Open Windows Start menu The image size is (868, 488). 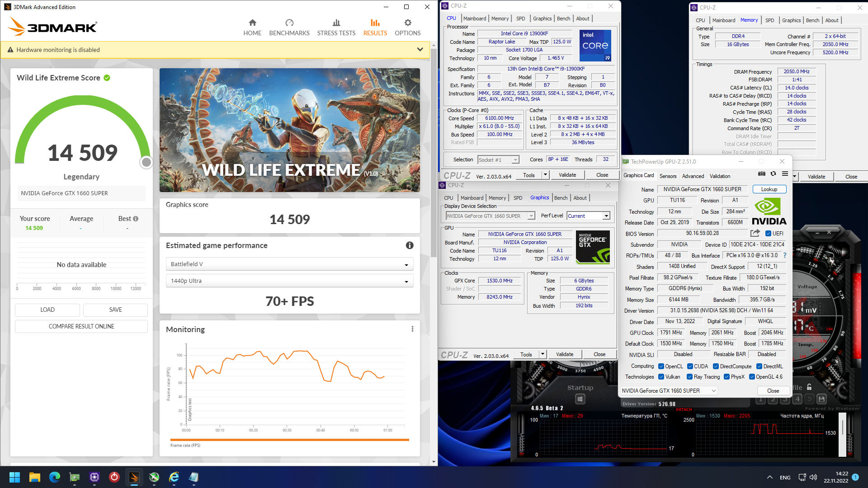click(14, 477)
